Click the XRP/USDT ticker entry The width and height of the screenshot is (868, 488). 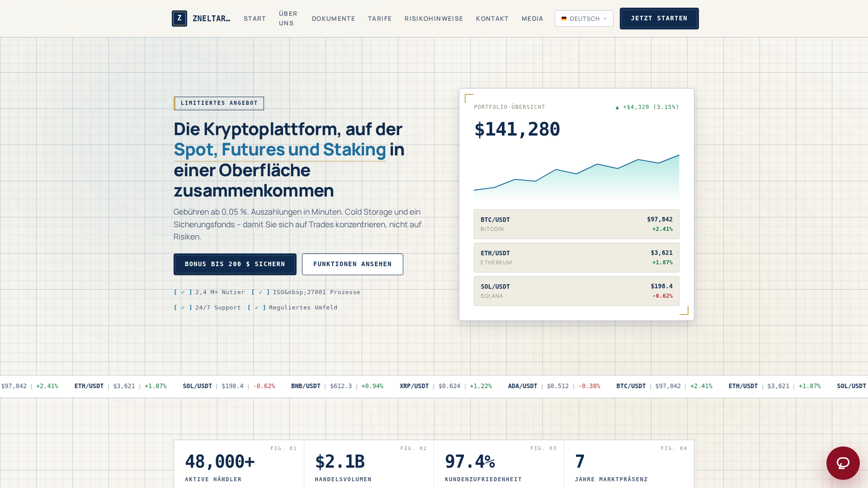click(446, 386)
